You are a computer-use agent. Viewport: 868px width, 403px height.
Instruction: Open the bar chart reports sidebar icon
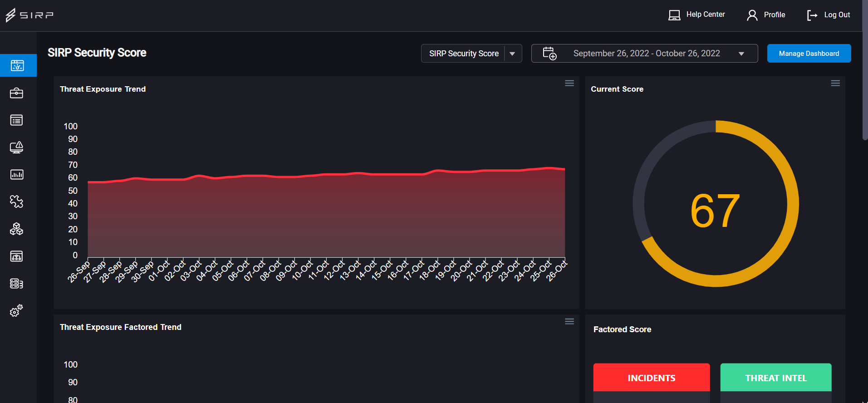17,175
